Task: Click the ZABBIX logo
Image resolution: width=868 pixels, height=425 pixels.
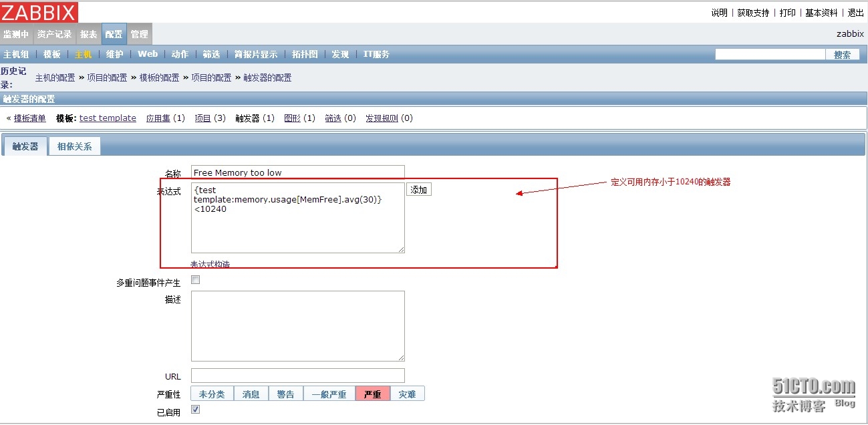Action: tap(39, 12)
